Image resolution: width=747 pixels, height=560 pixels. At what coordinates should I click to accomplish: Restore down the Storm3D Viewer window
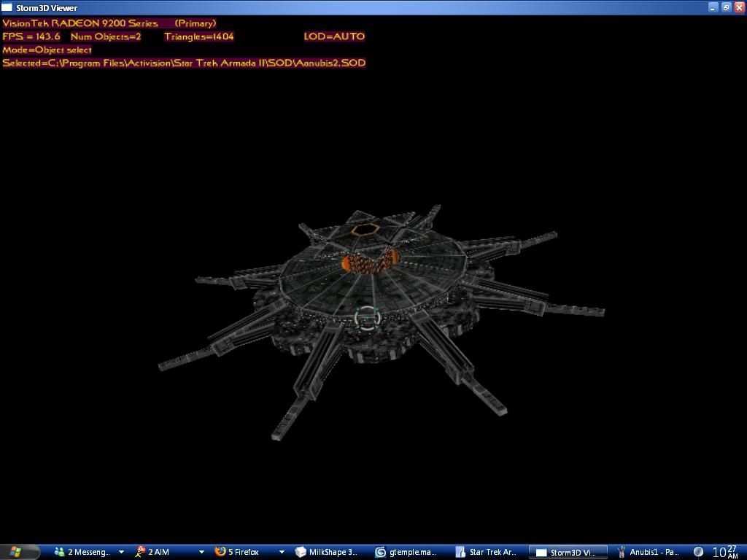click(x=726, y=7)
